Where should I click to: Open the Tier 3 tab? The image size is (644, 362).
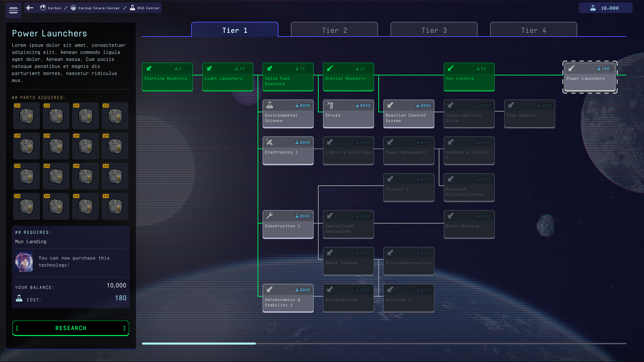pos(434,30)
